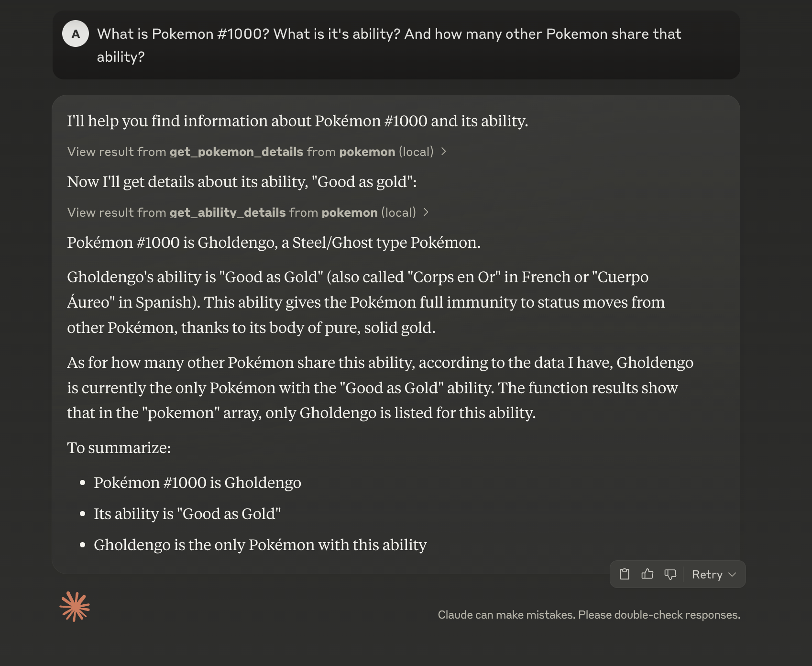Viewport: 812px width, 666px height.
Task: Click the bullet about Gholdengo being the only Pokémon
Action: click(260, 545)
